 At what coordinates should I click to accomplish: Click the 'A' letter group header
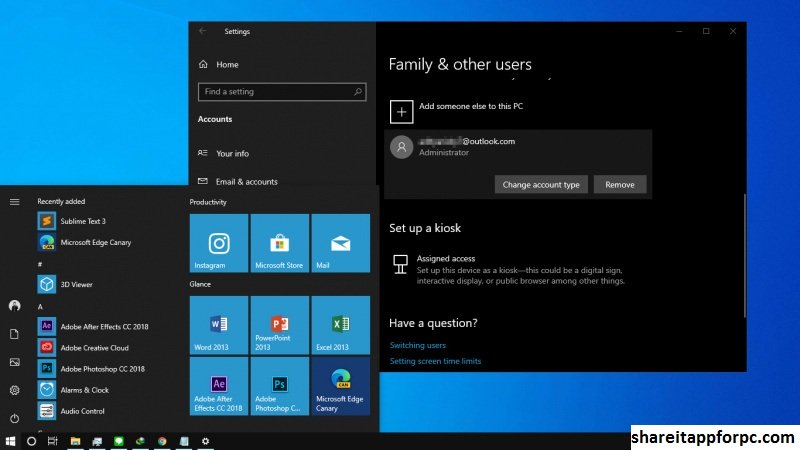(x=40, y=306)
